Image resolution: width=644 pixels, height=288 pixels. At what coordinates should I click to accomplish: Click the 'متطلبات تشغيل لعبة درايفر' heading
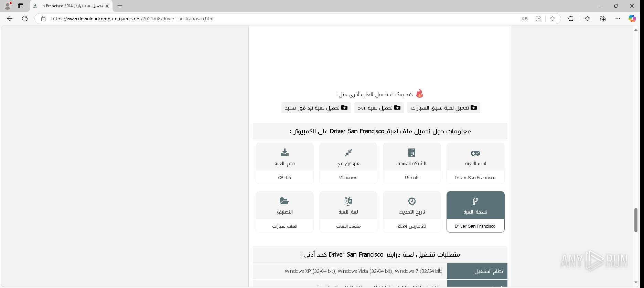pyautogui.click(x=380, y=255)
